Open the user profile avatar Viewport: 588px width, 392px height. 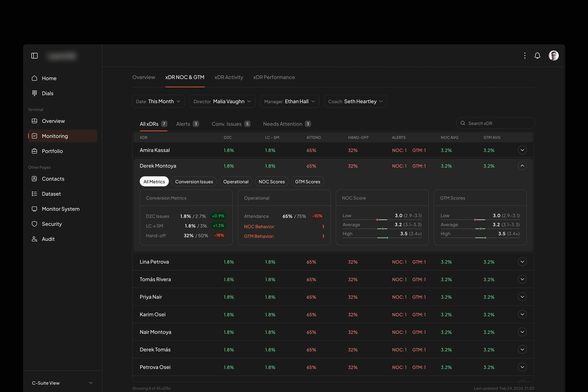[x=554, y=55]
